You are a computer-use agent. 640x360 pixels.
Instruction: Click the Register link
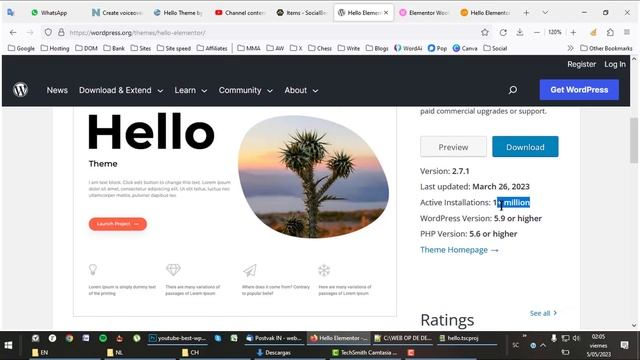coord(581,64)
